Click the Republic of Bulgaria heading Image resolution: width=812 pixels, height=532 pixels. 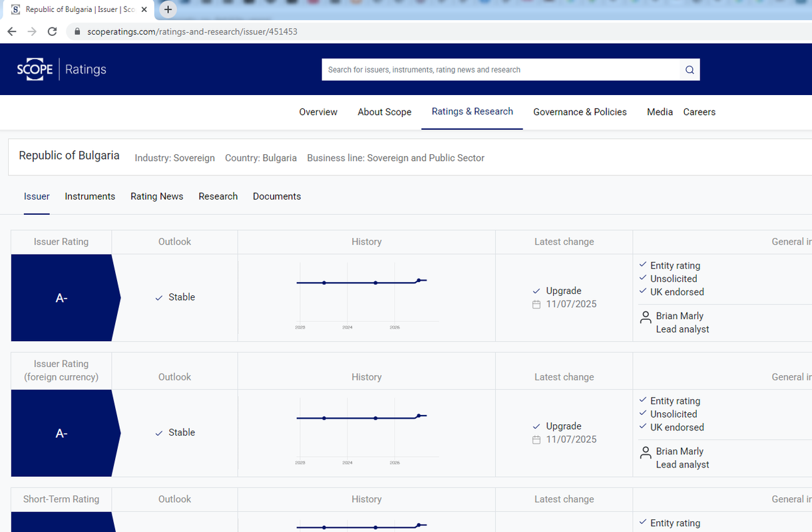(69, 156)
